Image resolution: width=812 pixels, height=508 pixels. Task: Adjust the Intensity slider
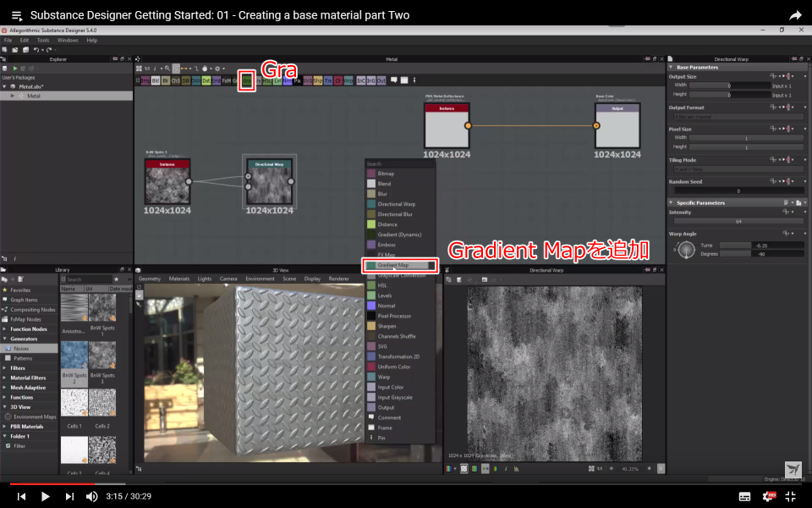tap(738, 221)
